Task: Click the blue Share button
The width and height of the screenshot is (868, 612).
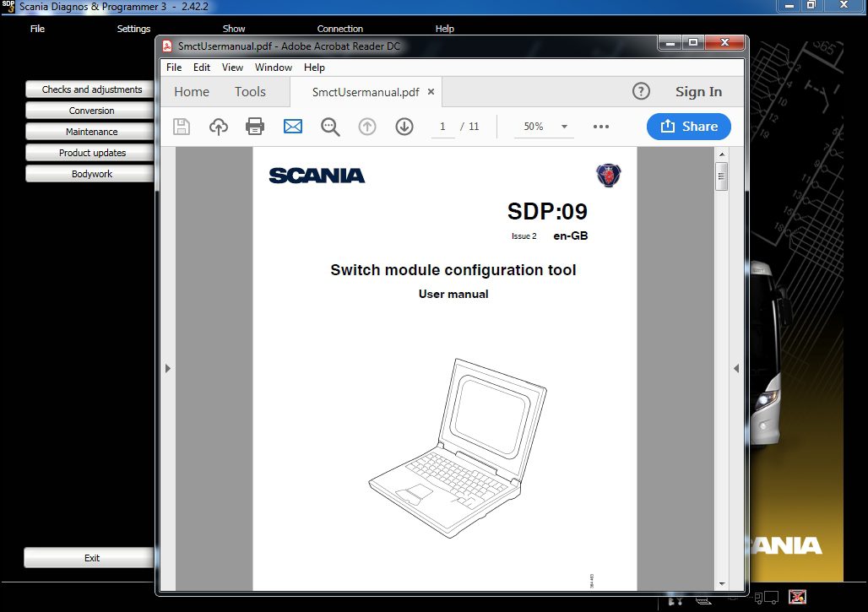Action: tap(688, 126)
